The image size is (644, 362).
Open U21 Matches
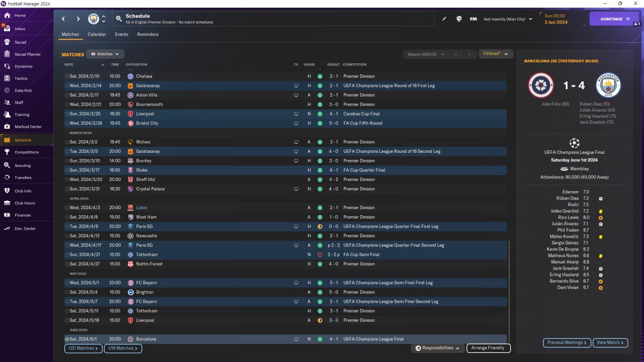84,348
